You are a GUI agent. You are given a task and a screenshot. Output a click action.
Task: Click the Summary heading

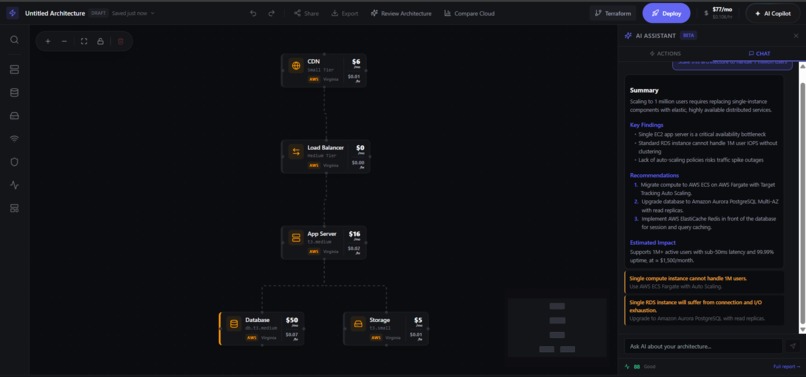(x=644, y=91)
